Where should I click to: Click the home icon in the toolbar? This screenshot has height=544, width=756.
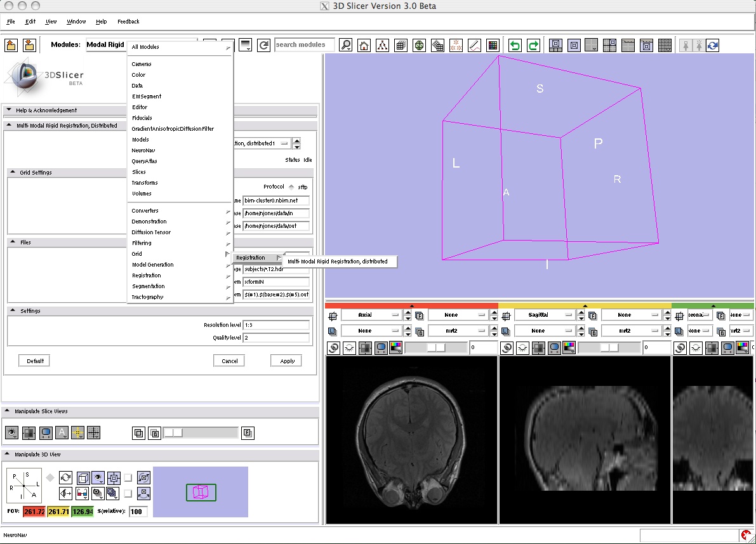pos(364,45)
